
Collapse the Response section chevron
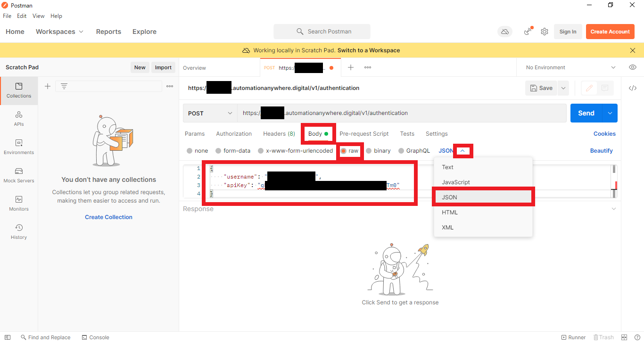tap(613, 209)
